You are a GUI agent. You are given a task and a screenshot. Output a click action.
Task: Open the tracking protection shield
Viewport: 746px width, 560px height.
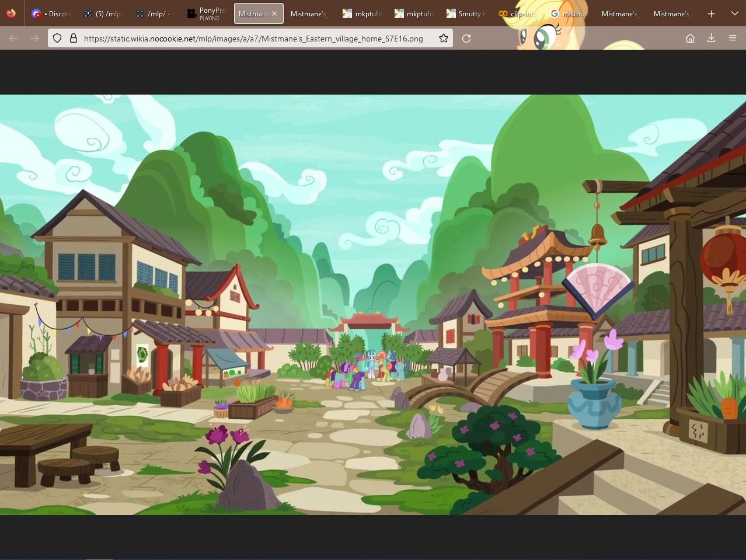point(57,38)
